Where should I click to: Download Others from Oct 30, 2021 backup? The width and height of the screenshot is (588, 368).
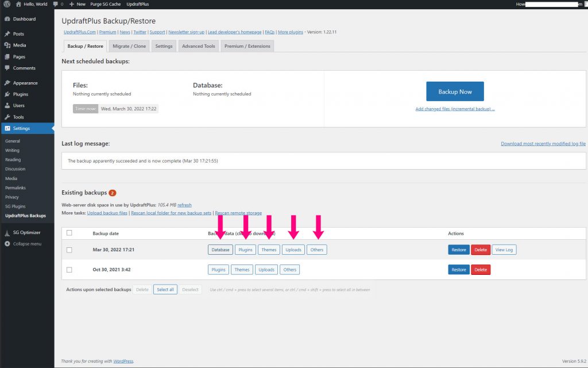290,270
